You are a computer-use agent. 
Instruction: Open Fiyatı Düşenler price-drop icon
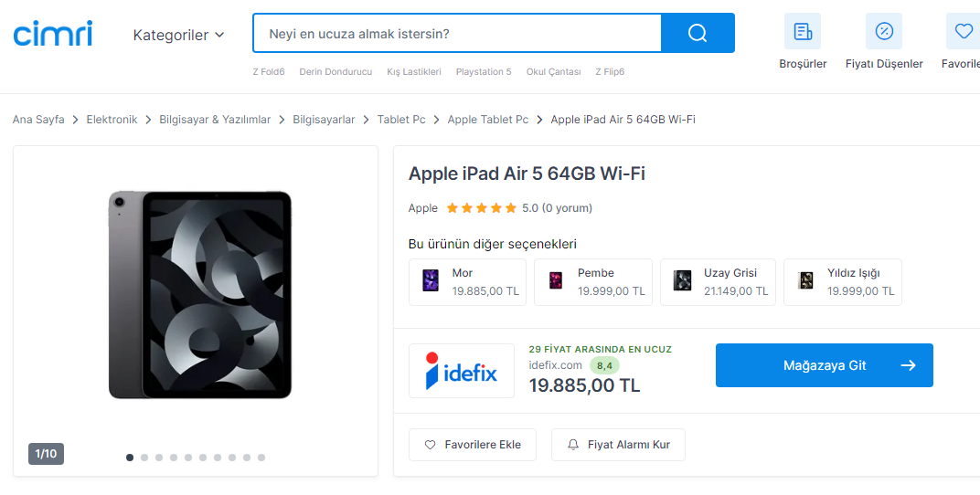point(884,32)
